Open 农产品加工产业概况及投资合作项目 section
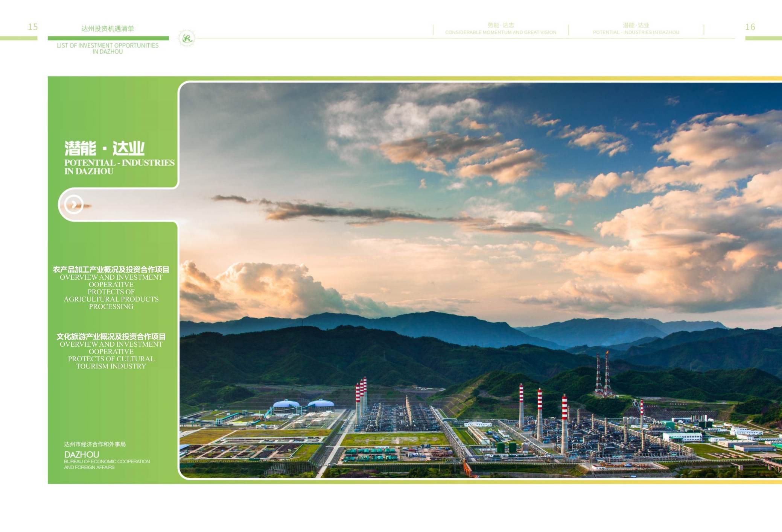The width and height of the screenshot is (782, 532). point(111,270)
